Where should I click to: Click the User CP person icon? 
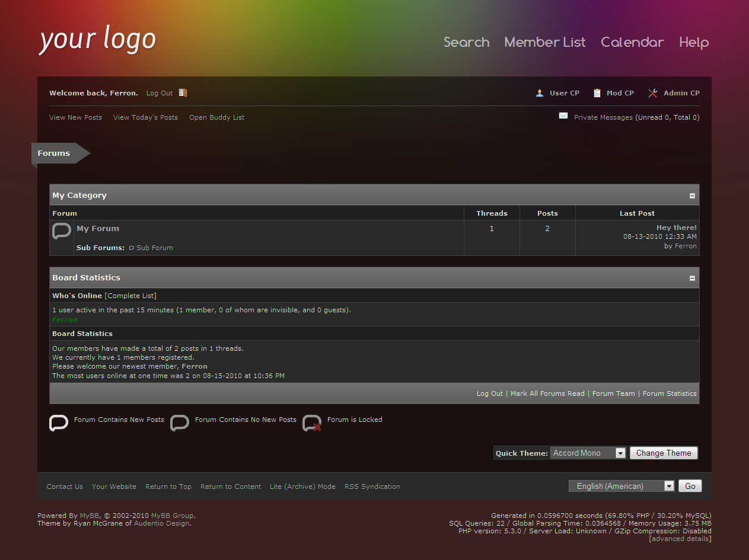[540, 93]
